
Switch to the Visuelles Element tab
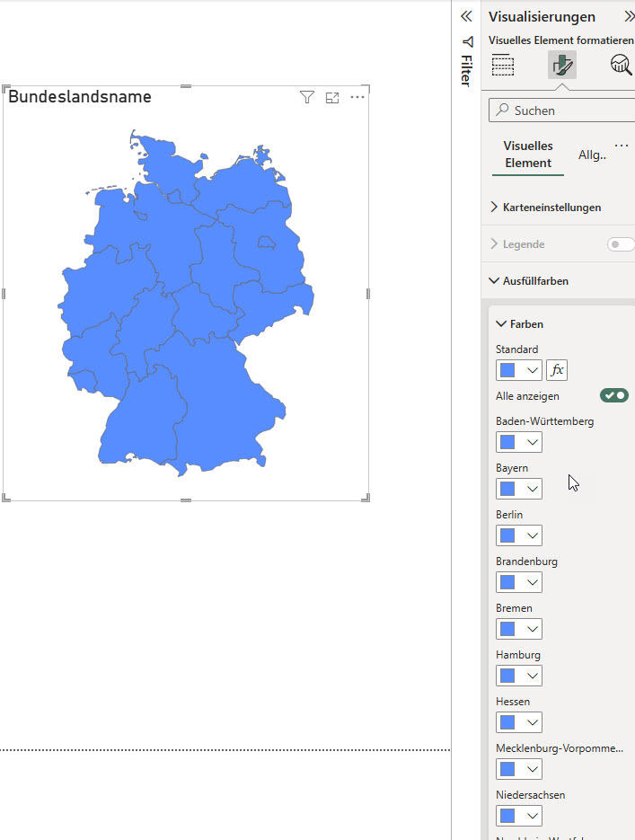(x=528, y=155)
